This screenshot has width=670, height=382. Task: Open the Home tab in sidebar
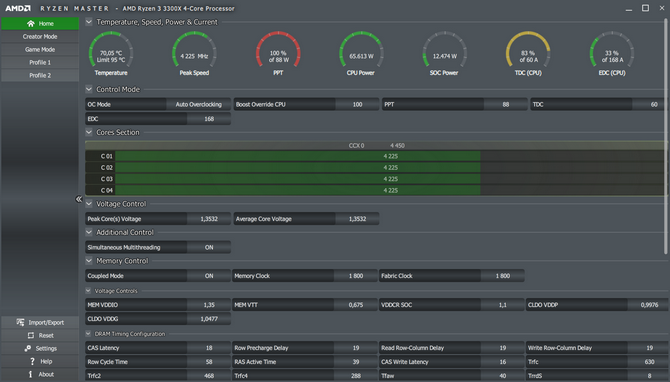[40, 24]
